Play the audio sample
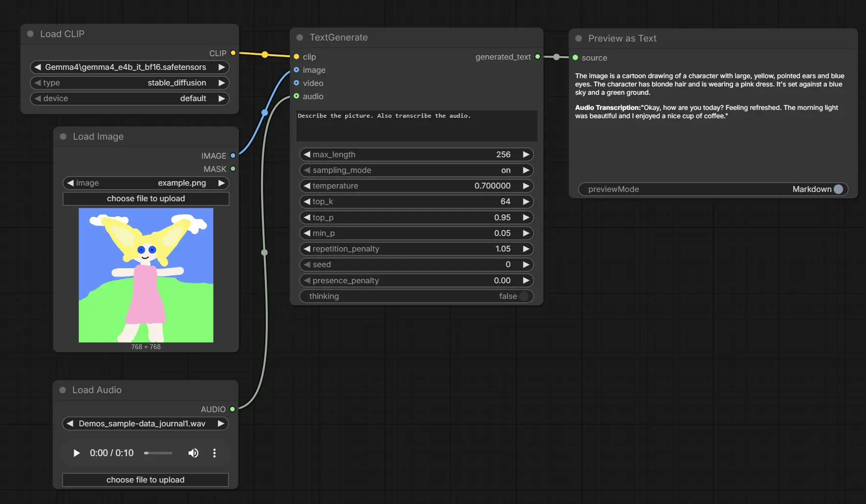Screen dimensions: 866x504 pyautogui.click(x=76, y=453)
